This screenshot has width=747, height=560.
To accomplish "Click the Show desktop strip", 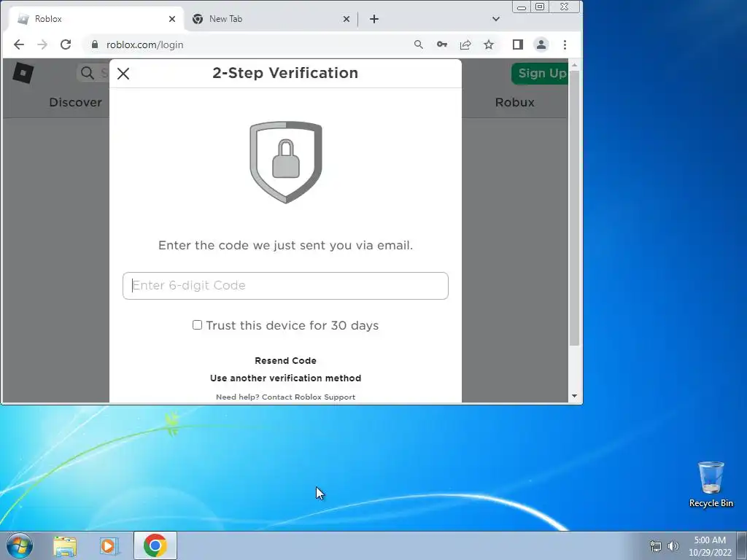I will (742, 545).
